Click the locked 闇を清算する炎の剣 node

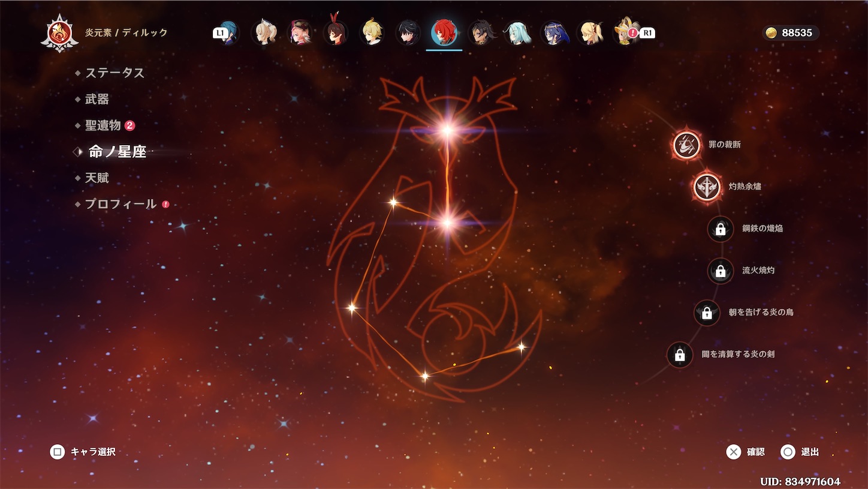[680, 355]
